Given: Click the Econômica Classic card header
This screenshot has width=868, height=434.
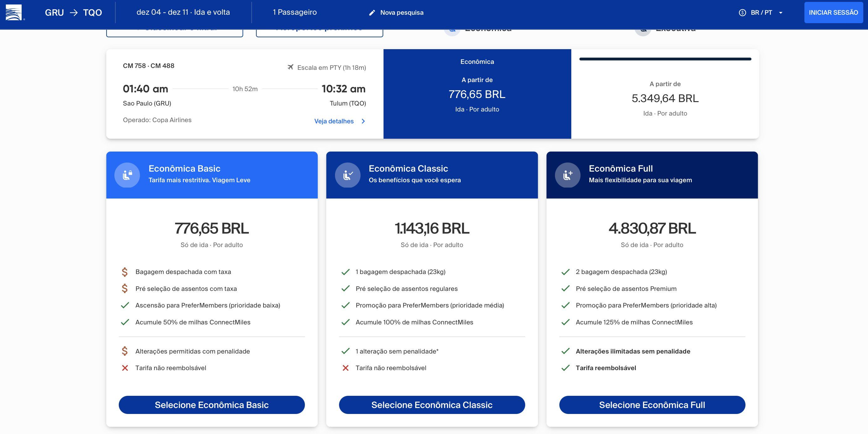Looking at the screenshot, I should point(432,175).
